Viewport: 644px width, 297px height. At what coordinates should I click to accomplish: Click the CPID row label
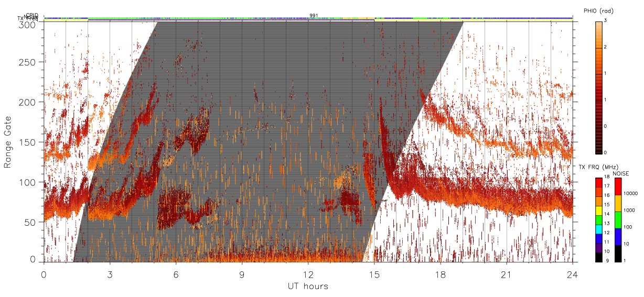click(x=31, y=15)
